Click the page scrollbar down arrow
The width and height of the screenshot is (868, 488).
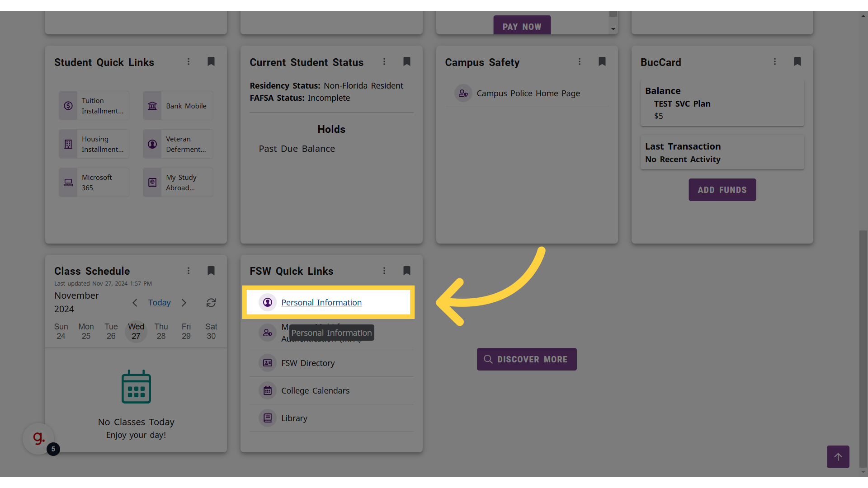coord(863,472)
